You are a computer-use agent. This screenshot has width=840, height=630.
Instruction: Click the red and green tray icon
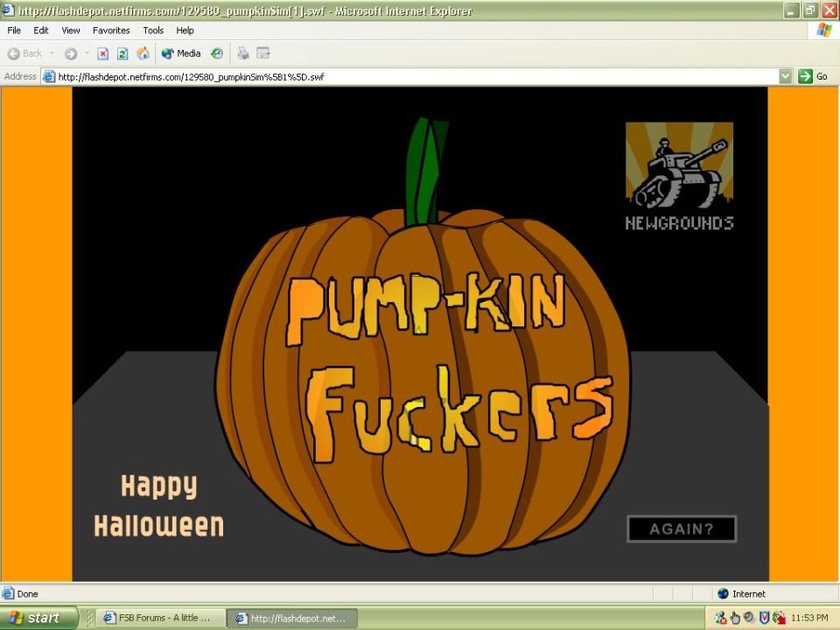[779, 619]
